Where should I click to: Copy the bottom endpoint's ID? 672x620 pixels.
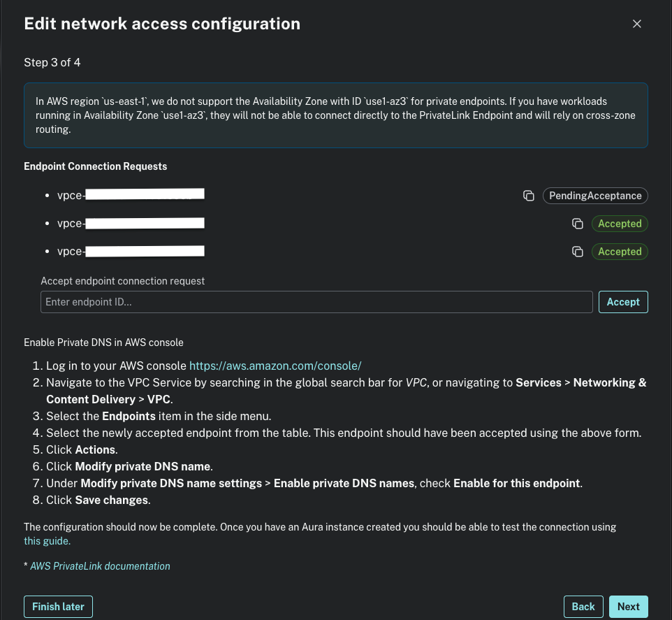pos(578,252)
